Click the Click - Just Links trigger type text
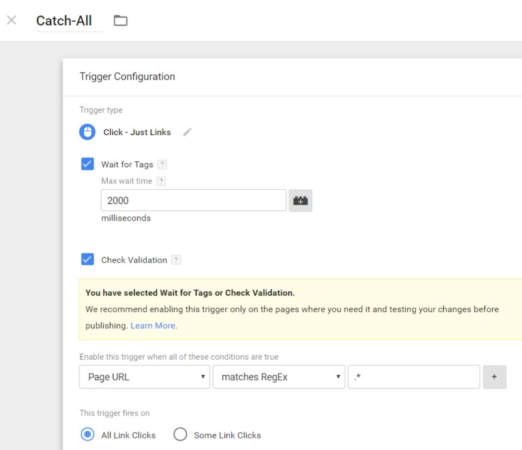Screen dimensions: 522x450 click(x=137, y=132)
